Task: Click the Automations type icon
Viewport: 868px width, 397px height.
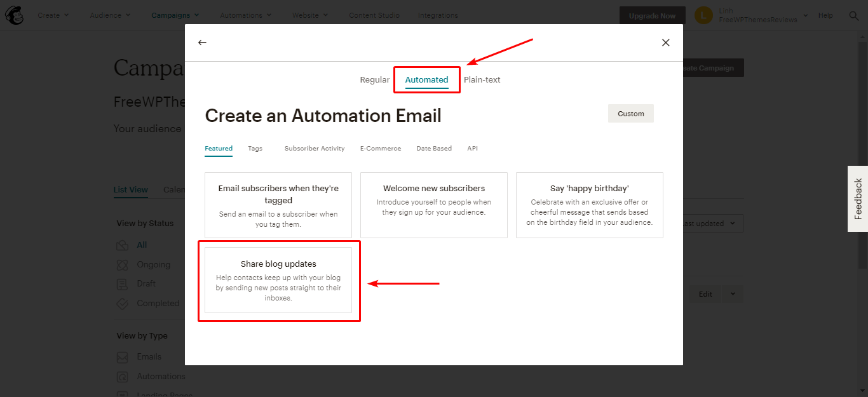Action: pos(123,377)
